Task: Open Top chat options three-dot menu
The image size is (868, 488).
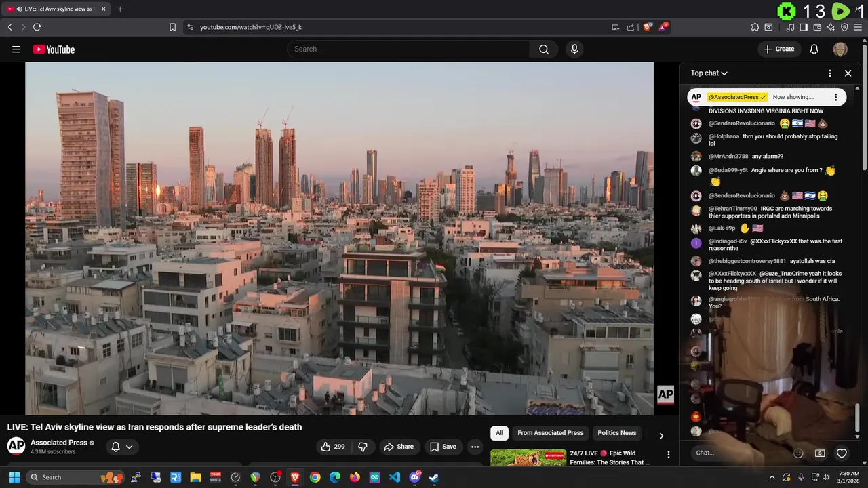Action: click(x=830, y=73)
